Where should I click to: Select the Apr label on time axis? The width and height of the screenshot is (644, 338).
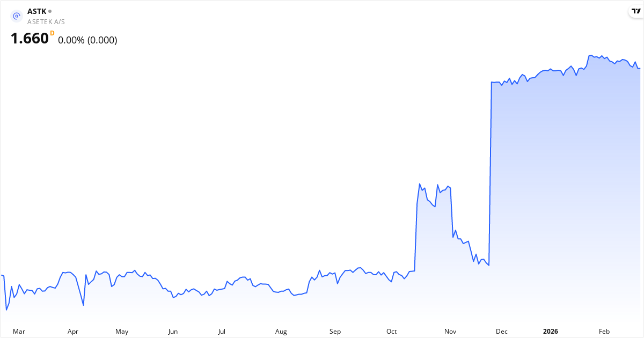click(73, 332)
